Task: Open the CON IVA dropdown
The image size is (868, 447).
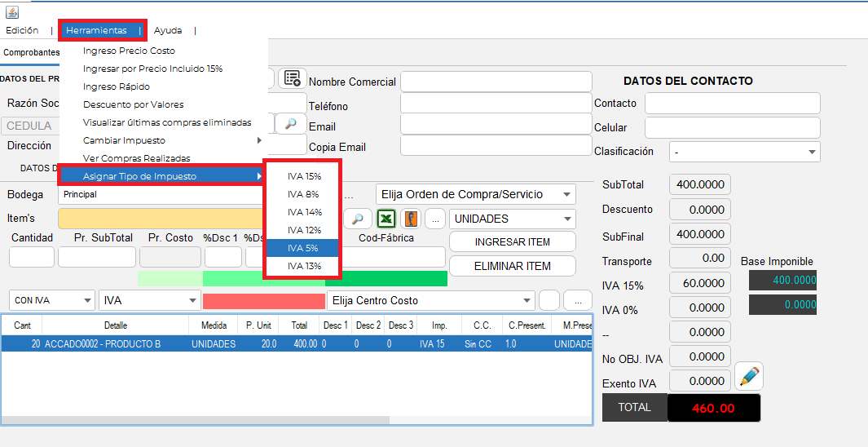Action: [52, 300]
